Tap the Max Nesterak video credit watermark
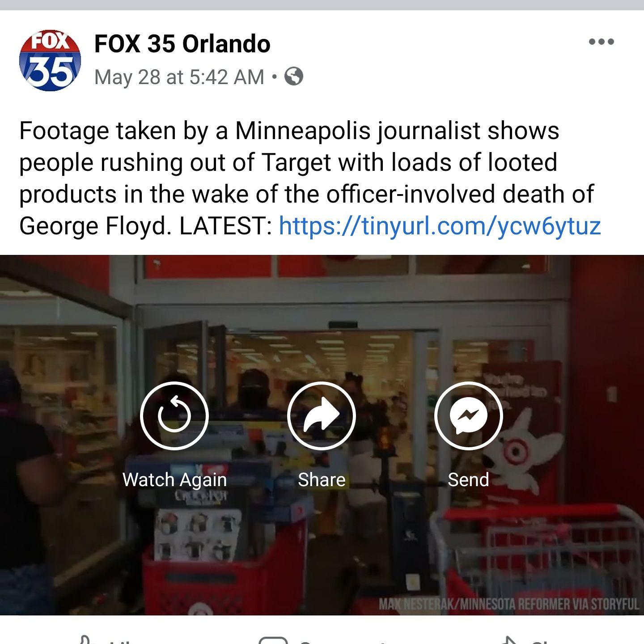644x644 pixels. 509,605
